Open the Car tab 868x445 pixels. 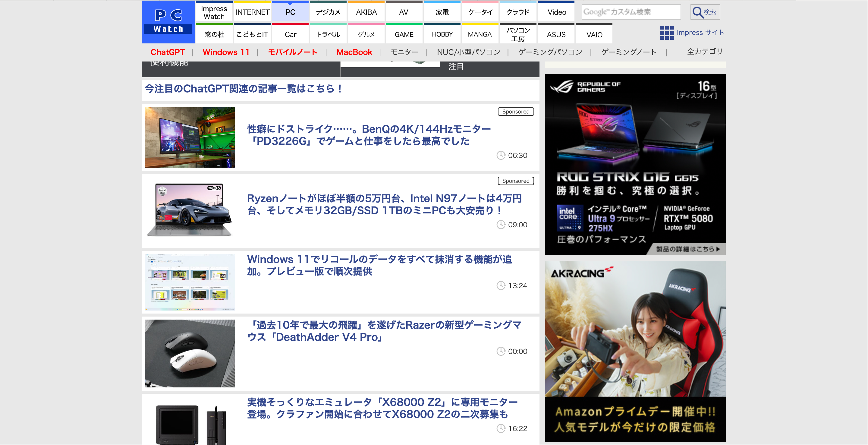point(290,34)
